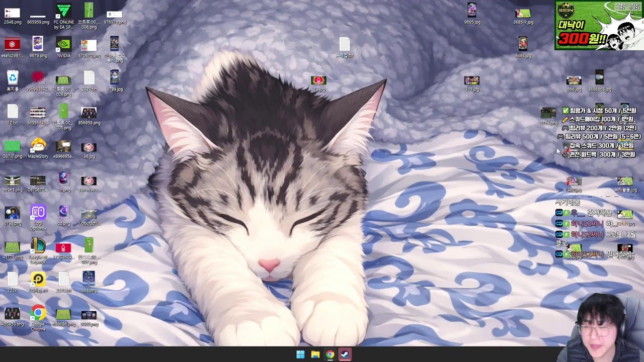Open the FC ONLINE desktop shortcut
Image resolution: width=644 pixels, height=362 pixels.
tap(63, 11)
